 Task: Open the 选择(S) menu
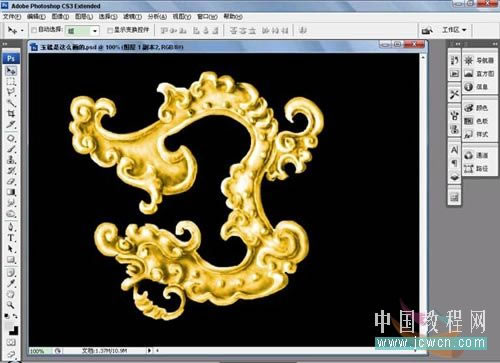point(108,16)
